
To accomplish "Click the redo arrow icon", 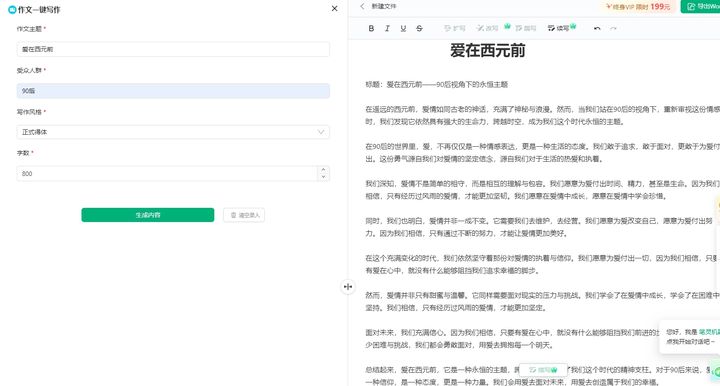I will 613,28.
